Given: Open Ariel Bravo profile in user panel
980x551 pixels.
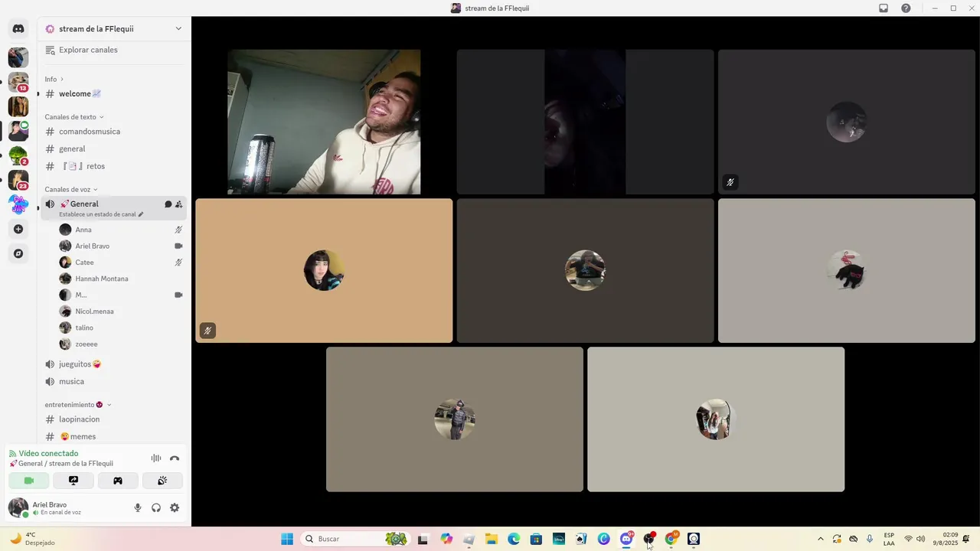Looking at the screenshot, I should pyautogui.click(x=49, y=507).
